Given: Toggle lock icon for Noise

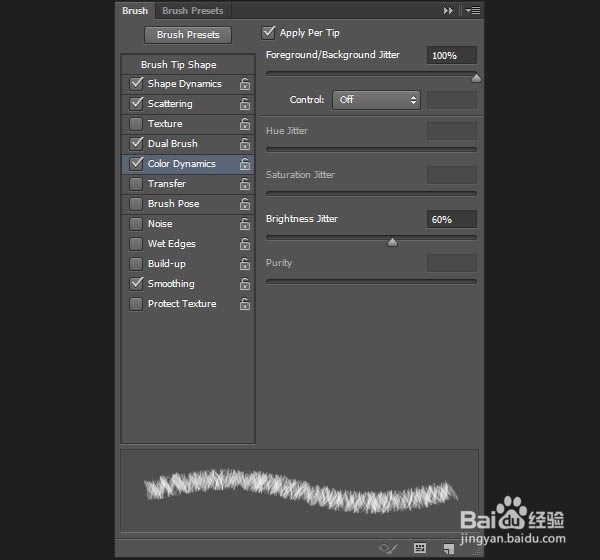Looking at the screenshot, I should (x=245, y=224).
